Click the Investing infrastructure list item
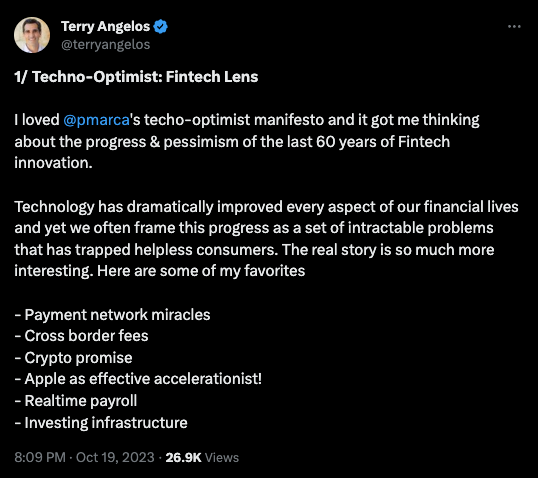 pyautogui.click(x=101, y=422)
